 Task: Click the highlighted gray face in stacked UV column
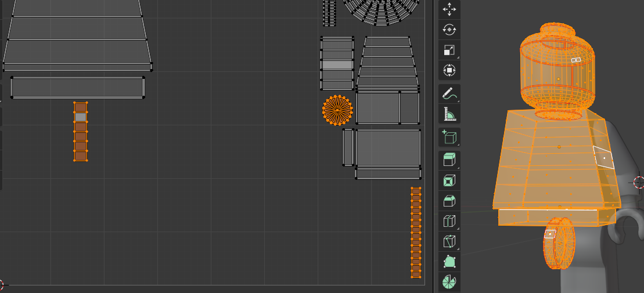[337, 65]
